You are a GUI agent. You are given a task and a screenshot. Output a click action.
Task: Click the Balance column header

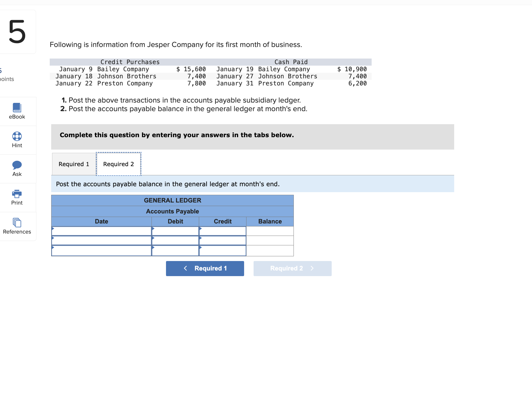click(x=270, y=221)
